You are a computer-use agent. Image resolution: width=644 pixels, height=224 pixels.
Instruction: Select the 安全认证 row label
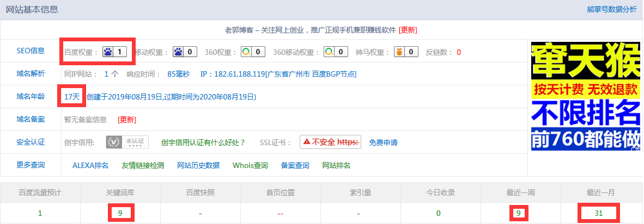[31, 142]
